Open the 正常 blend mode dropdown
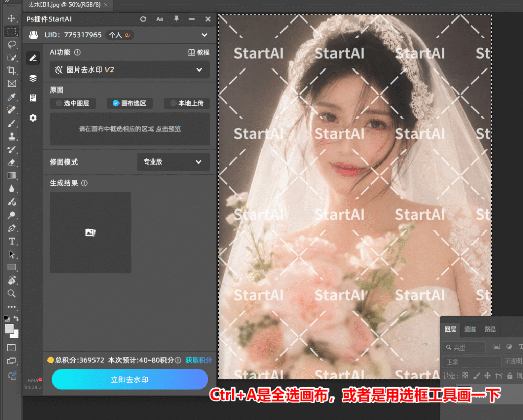Image resolution: width=523 pixels, height=420 pixels. click(471, 362)
